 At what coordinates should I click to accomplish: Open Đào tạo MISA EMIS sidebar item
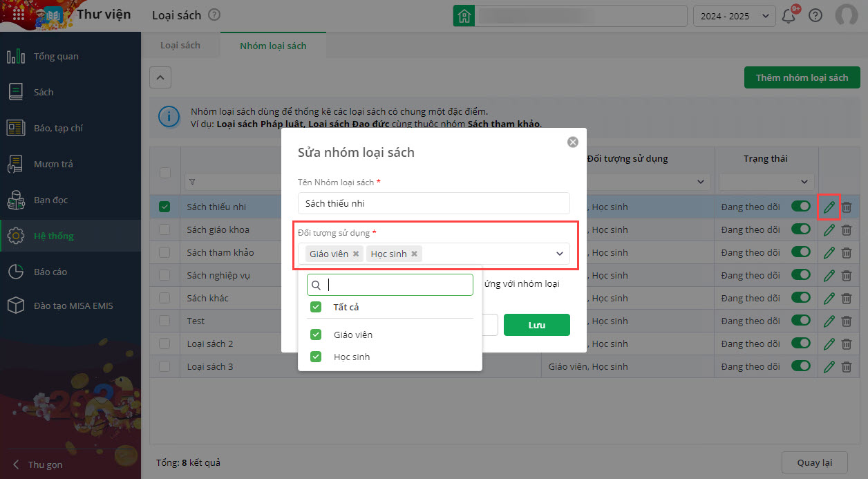tap(70, 305)
